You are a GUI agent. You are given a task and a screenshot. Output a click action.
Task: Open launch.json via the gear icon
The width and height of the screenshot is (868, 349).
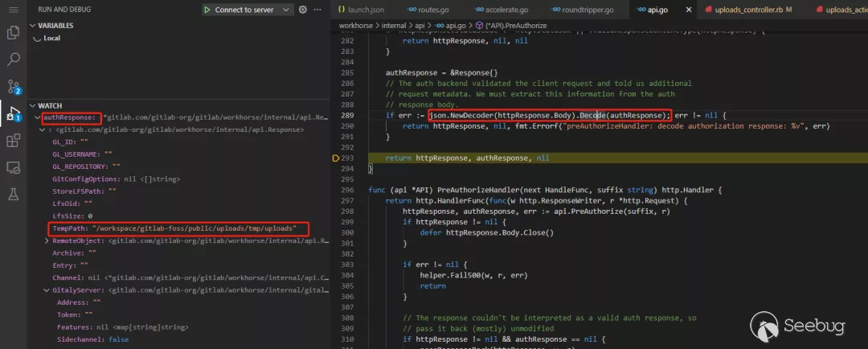click(x=303, y=10)
